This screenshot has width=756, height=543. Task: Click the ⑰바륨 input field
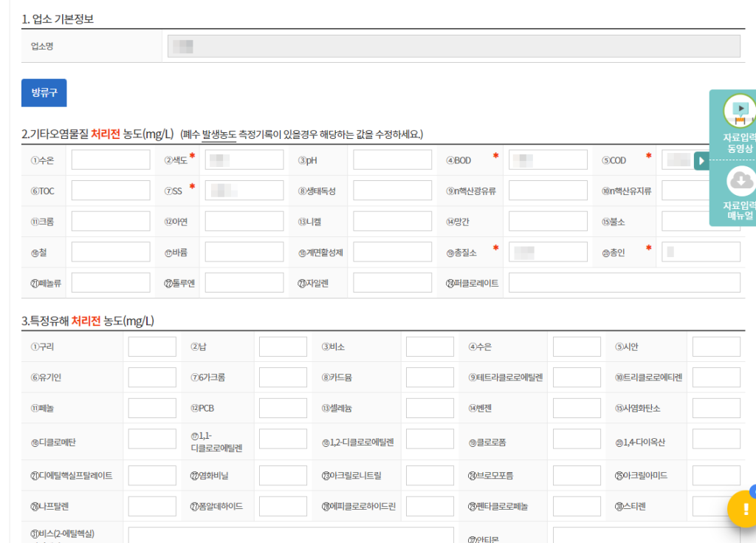pyautogui.click(x=244, y=252)
